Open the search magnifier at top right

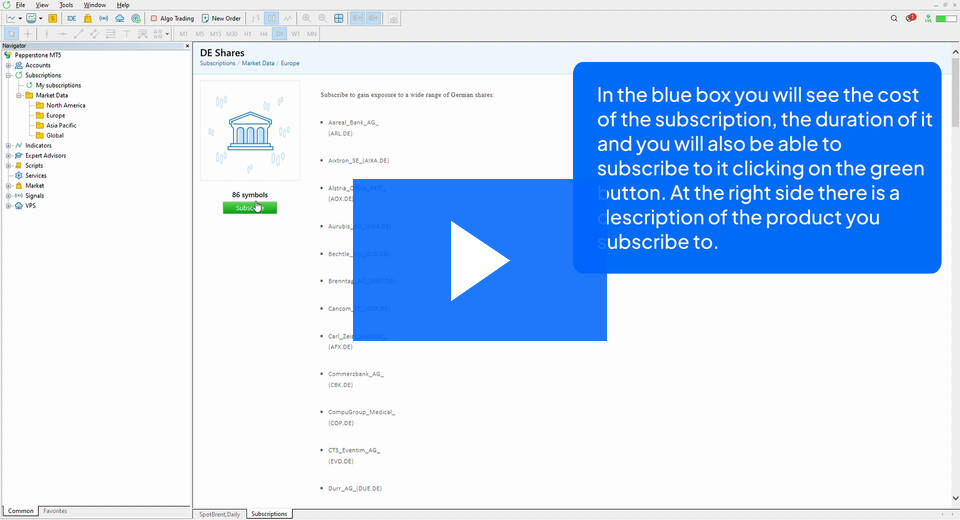tap(894, 18)
